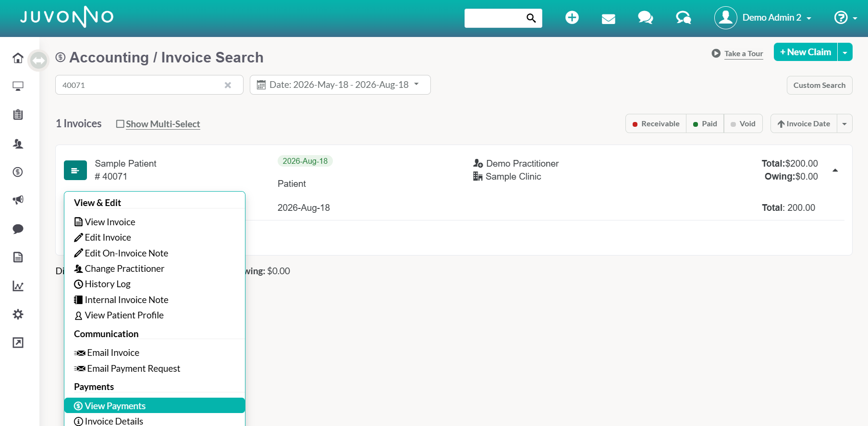Open the date range dropdown
Screen dimensions: 868x426
(340, 85)
